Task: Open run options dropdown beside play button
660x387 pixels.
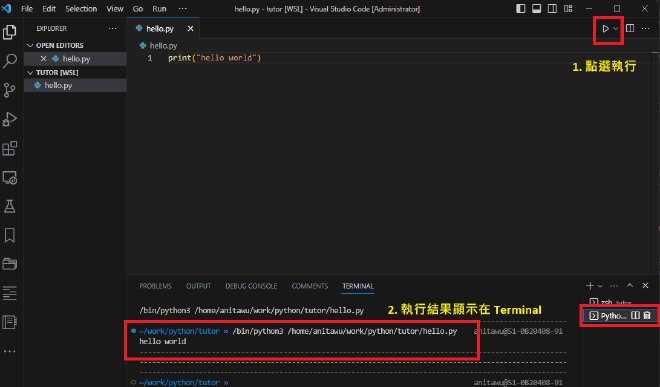Action: [616, 29]
